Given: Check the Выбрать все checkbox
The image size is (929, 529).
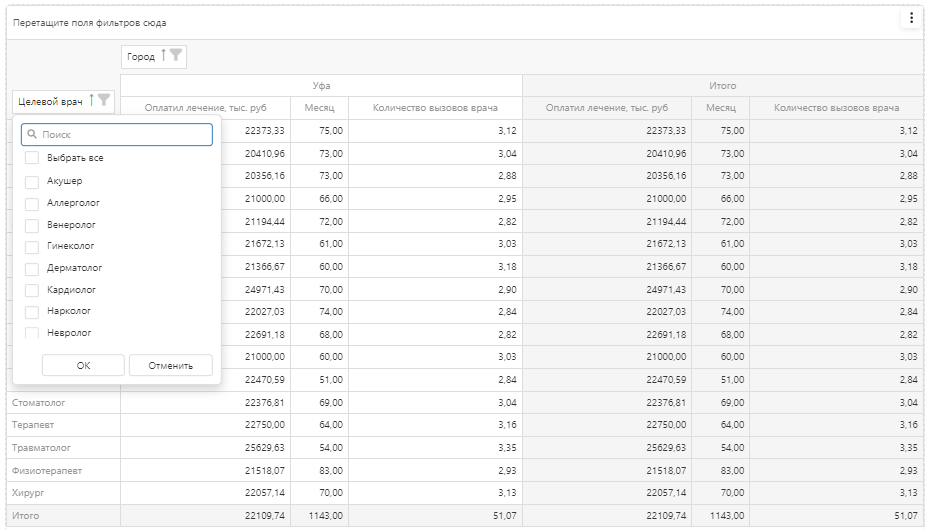Looking at the screenshot, I should point(32,158).
